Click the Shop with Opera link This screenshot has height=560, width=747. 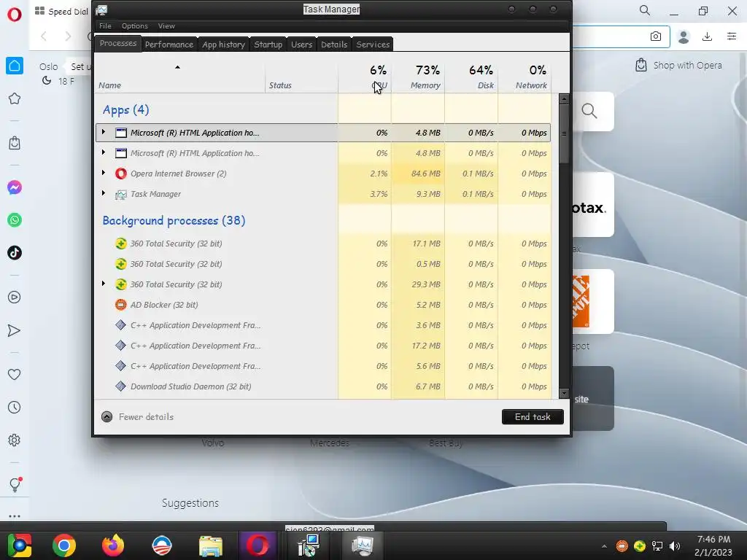(x=679, y=65)
